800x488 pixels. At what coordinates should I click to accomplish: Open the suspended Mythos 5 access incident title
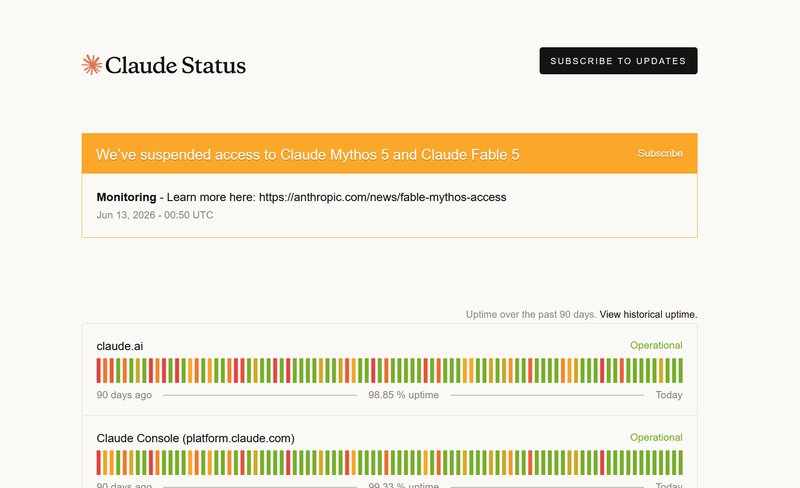click(x=308, y=154)
